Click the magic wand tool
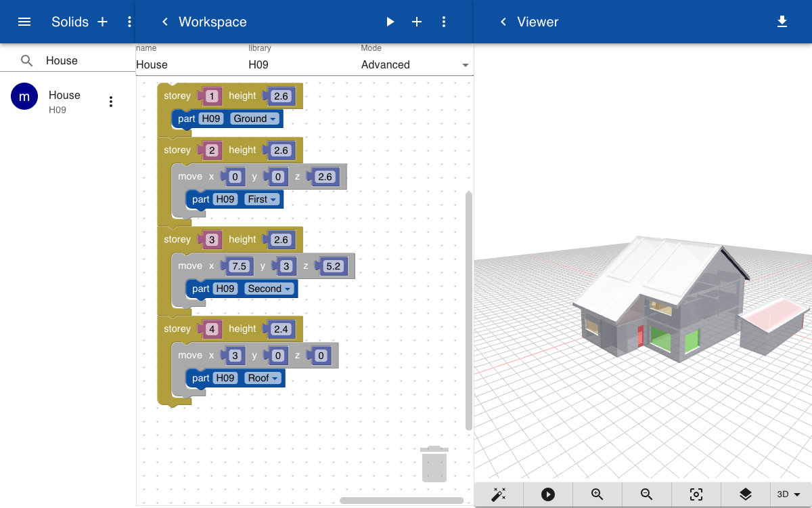Screen dimensions: 812x508 click(x=499, y=494)
